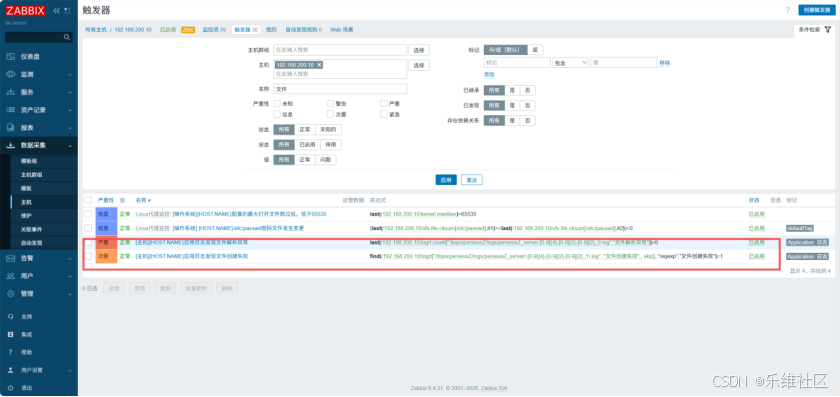Open 主机群组 in the sidebar submenu

click(x=31, y=175)
